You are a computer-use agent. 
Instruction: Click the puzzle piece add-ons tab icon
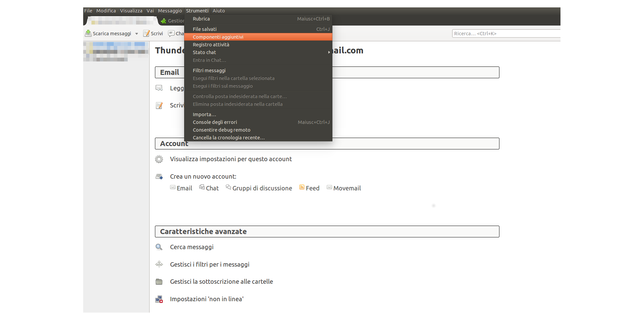(x=164, y=21)
